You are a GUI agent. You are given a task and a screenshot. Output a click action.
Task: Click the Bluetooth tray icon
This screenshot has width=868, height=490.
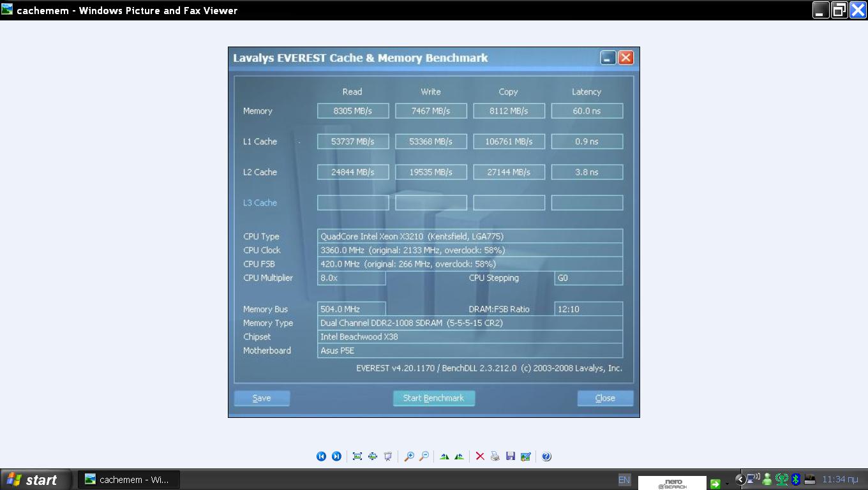(x=796, y=479)
